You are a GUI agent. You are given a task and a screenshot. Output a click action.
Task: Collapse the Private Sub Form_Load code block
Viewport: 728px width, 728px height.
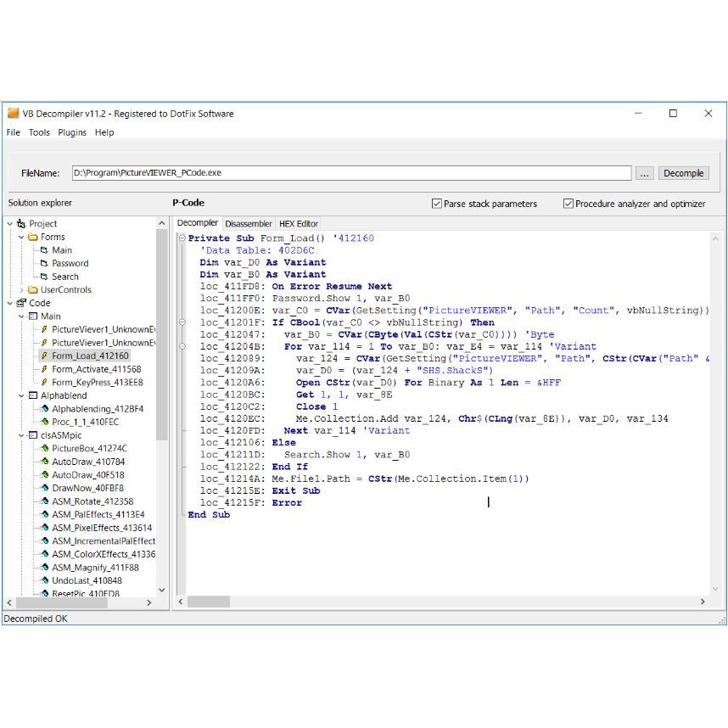(x=182, y=238)
